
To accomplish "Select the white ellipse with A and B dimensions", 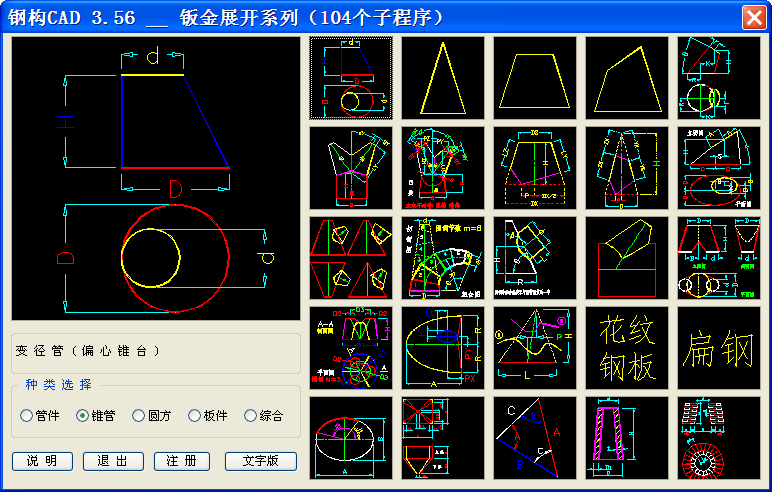I will click(351, 438).
